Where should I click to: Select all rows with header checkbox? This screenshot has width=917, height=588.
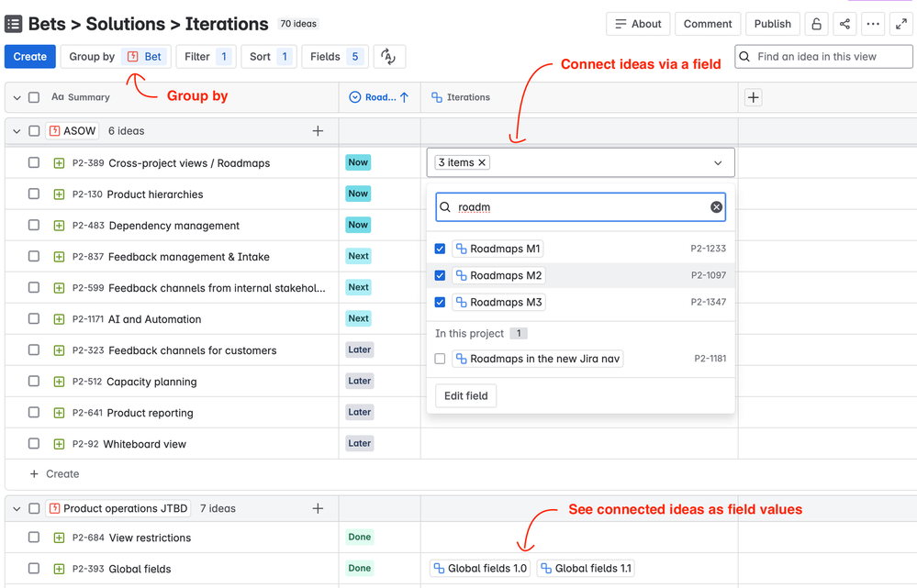click(34, 97)
